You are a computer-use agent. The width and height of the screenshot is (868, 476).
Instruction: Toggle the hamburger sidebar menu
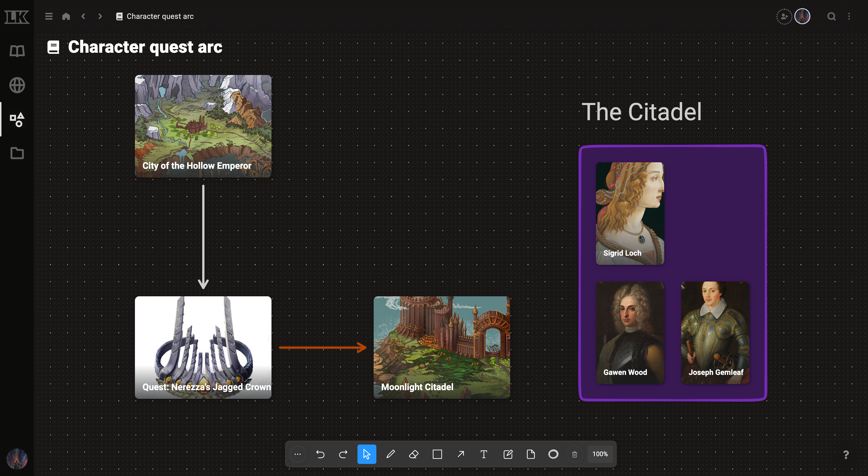49,16
